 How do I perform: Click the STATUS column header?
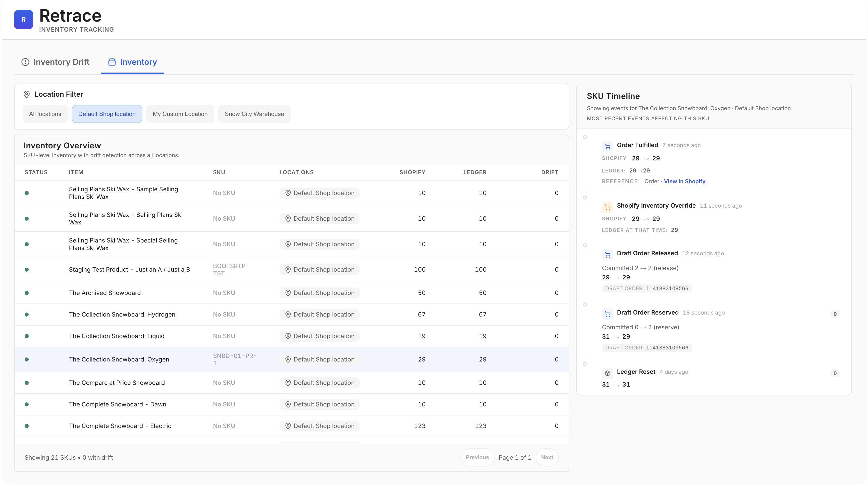pyautogui.click(x=36, y=172)
